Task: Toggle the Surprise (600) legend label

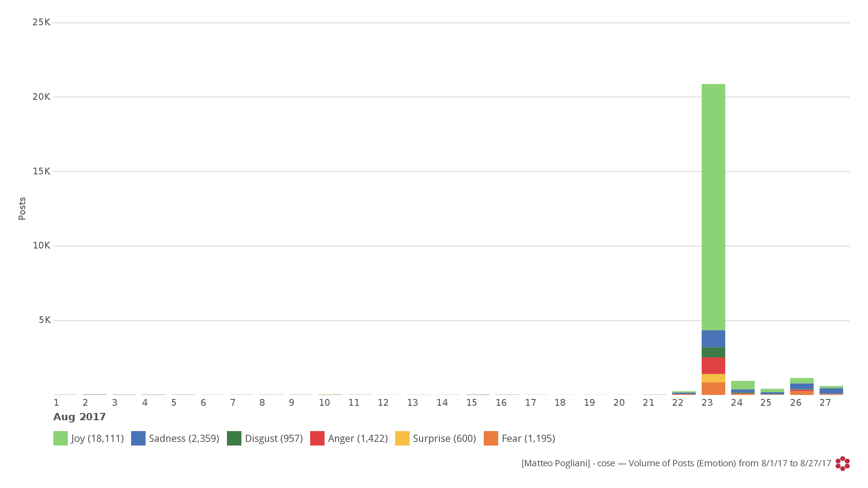Action: [x=444, y=438]
